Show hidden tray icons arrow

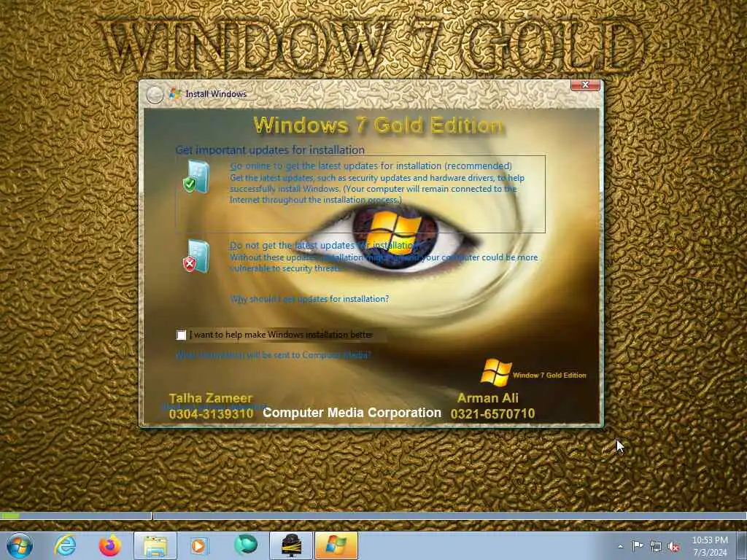[620, 546]
